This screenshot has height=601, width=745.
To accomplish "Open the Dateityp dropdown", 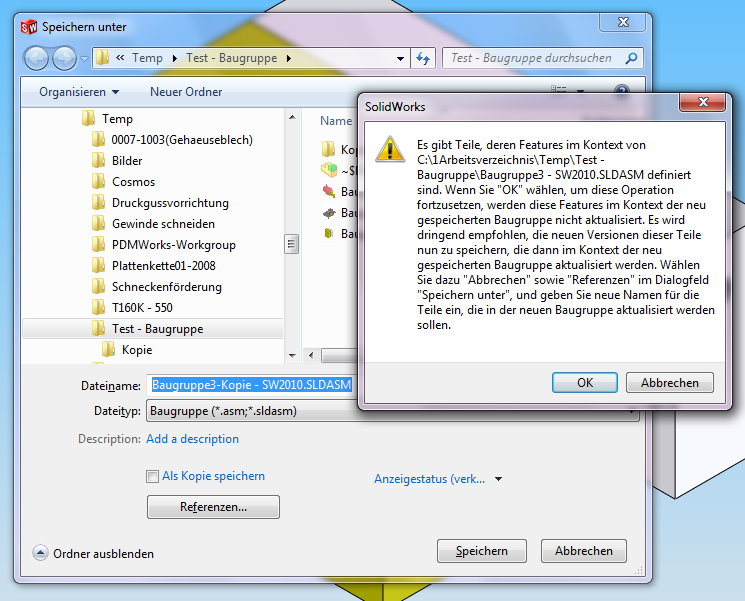I will 393,410.
